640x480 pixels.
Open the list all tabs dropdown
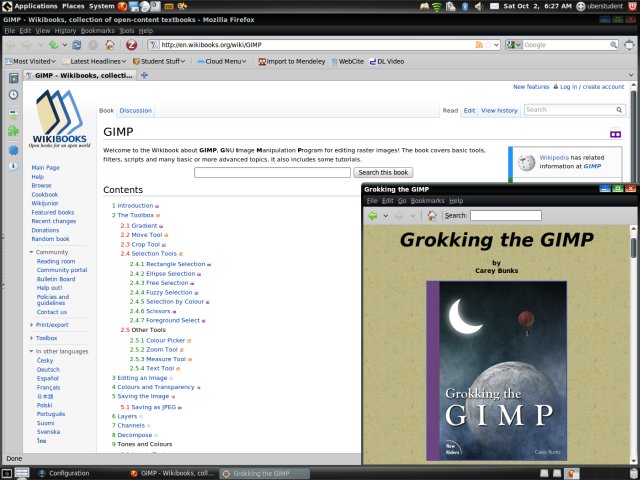click(x=631, y=75)
